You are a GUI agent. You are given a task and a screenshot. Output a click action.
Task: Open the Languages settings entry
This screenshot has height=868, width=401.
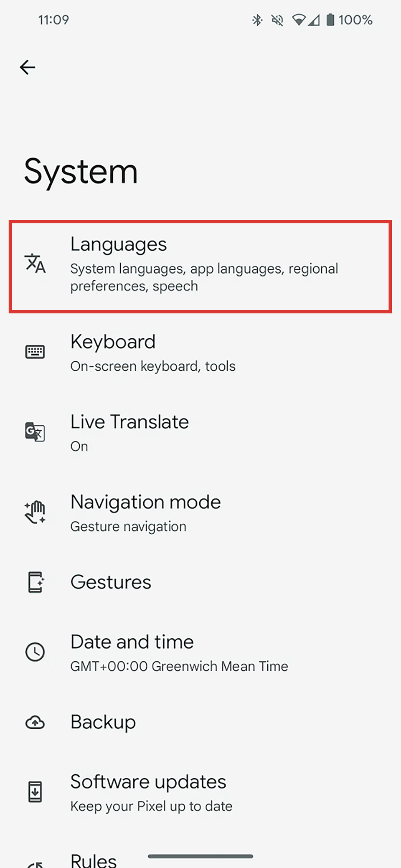tap(200, 264)
